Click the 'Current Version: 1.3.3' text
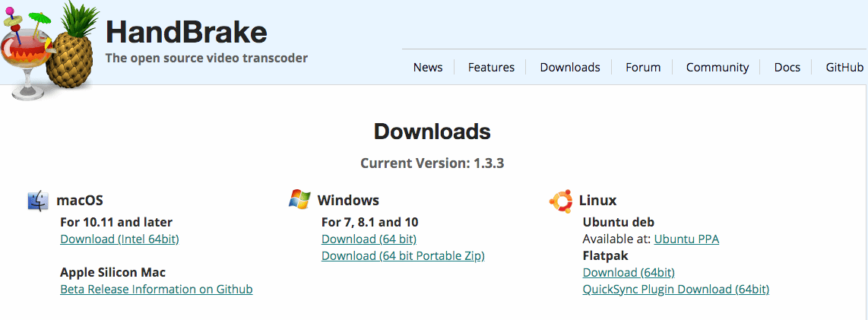Viewport: 868px width, 320px height. (x=432, y=163)
